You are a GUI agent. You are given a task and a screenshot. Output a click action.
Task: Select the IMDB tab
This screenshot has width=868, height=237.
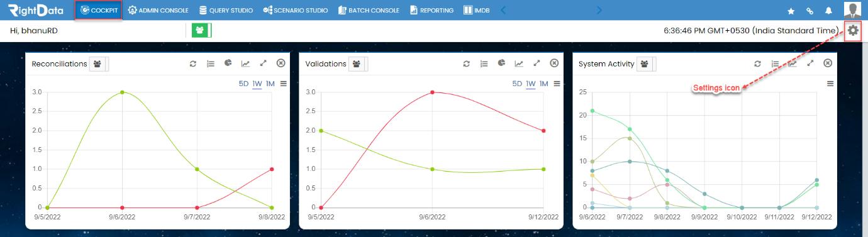(476, 10)
